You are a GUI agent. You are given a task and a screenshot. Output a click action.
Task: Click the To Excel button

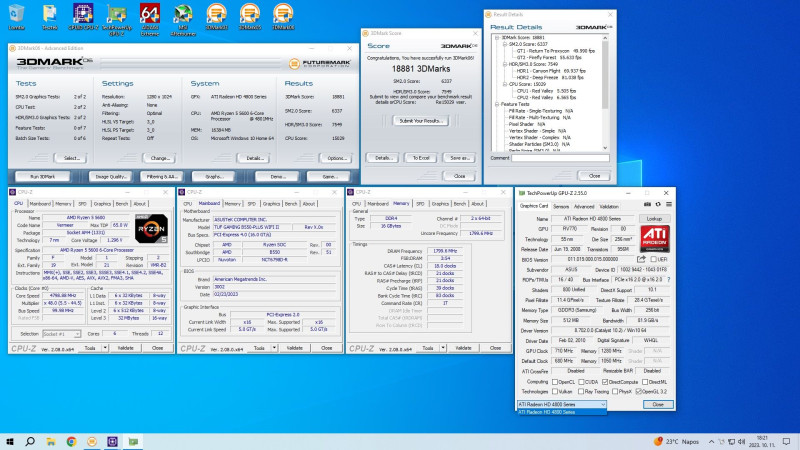click(421, 158)
